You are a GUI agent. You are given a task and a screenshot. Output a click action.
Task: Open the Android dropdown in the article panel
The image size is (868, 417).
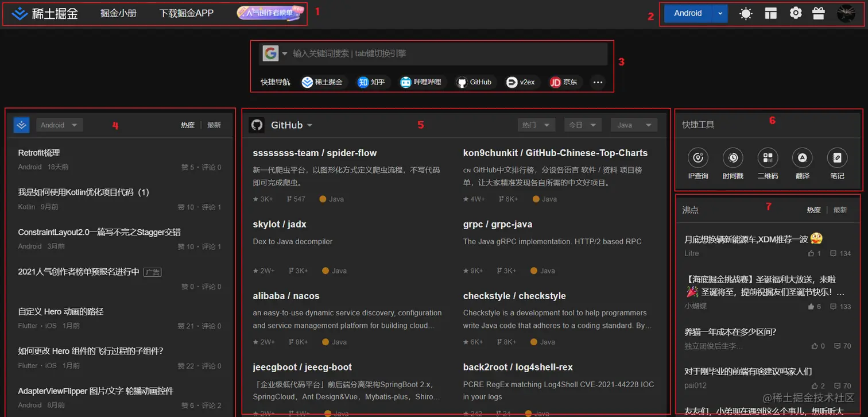60,125
